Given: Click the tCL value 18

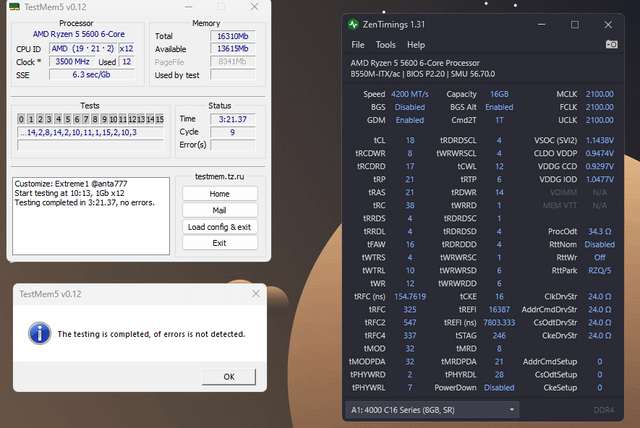Looking at the screenshot, I should click(410, 140).
